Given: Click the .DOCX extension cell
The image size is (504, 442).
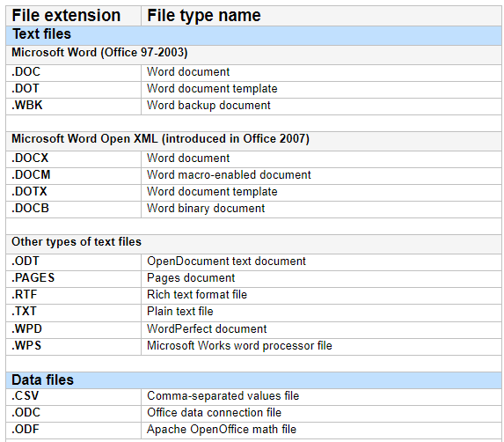Looking at the screenshot, I should [x=73, y=158].
